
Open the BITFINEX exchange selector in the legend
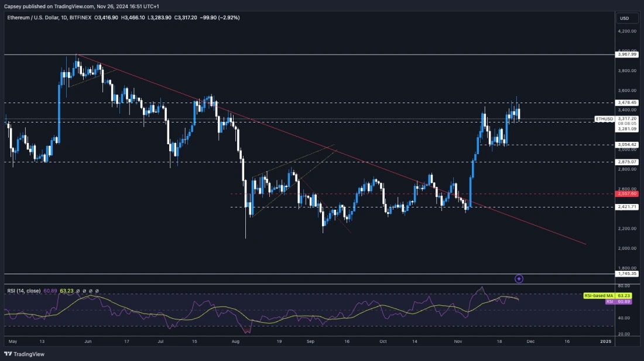[79, 18]
